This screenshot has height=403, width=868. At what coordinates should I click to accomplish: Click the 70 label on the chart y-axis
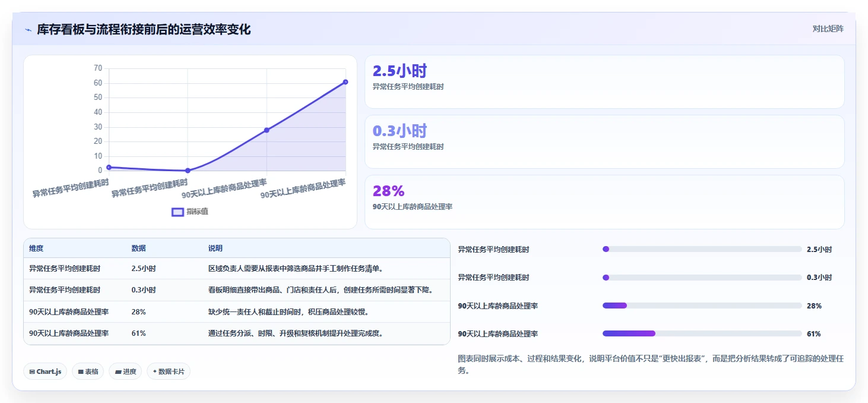[x=98, y=68]
